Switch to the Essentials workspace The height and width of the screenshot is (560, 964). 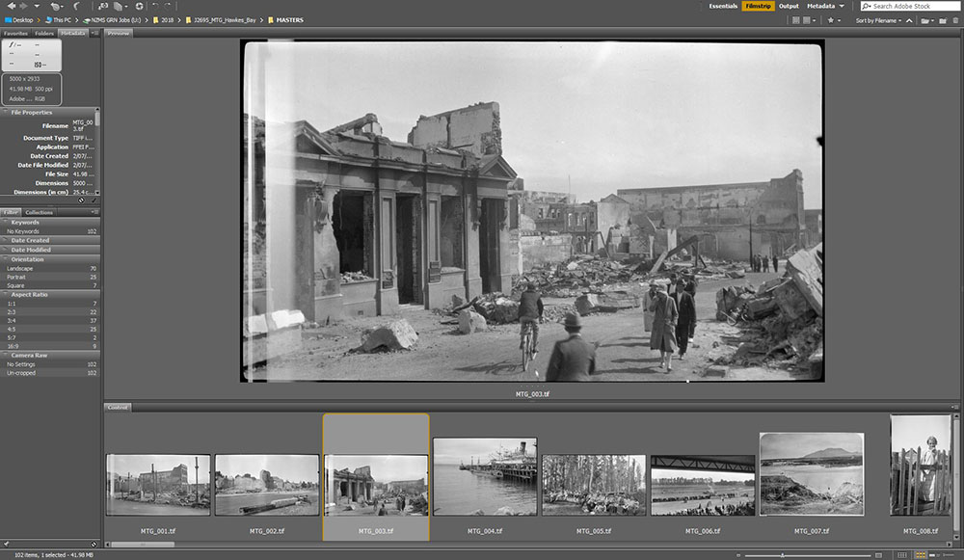tap(723, 6)
